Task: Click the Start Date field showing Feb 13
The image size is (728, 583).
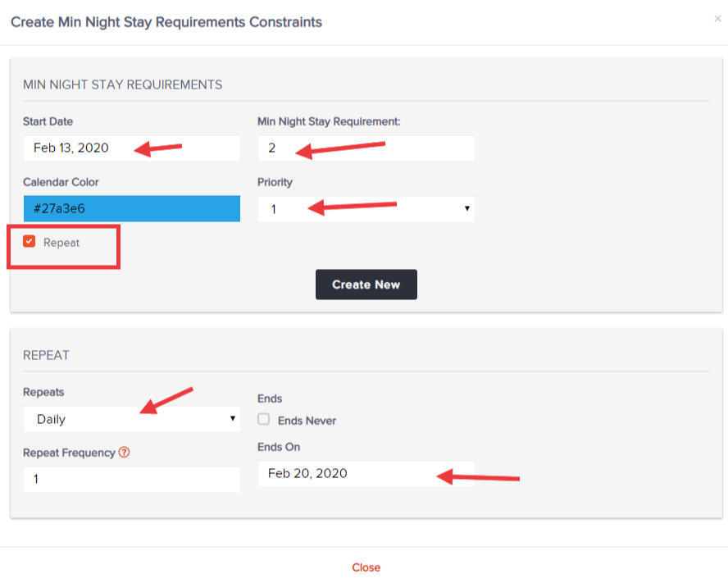Action: [131, 148]
